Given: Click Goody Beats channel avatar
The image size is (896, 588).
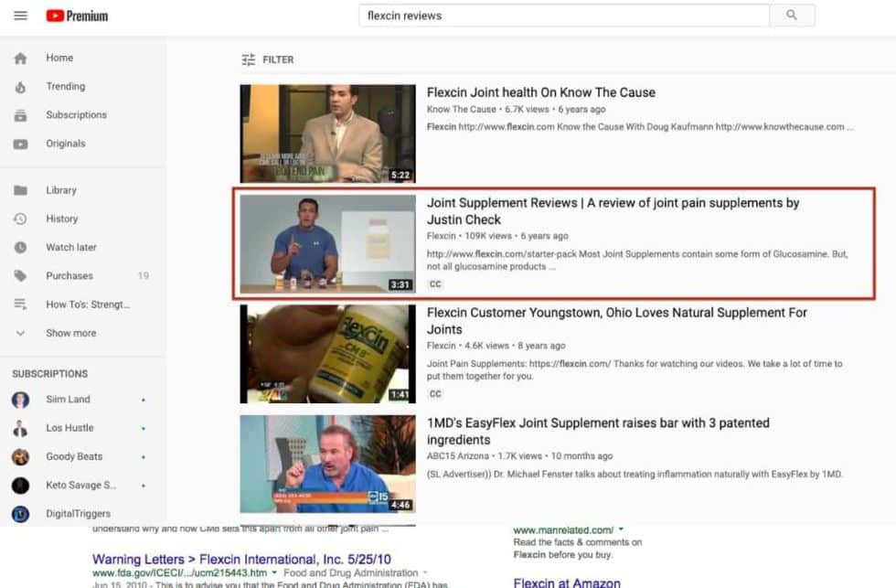Looking at the screenshot, I should 20,456.
